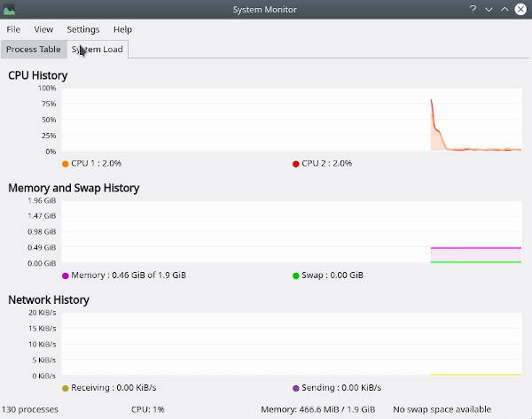Click the 50% CPU axis label
The image size is (532, 419).
coord(49,120)
